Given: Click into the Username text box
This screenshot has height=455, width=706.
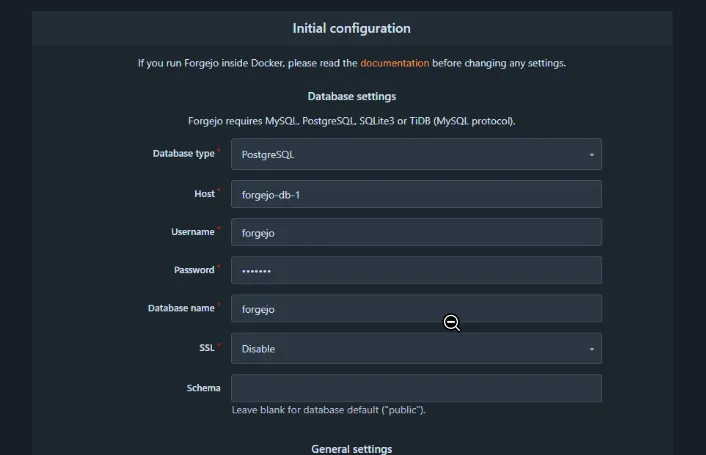Looking at the screenshot, I should (x=416, y=232).
